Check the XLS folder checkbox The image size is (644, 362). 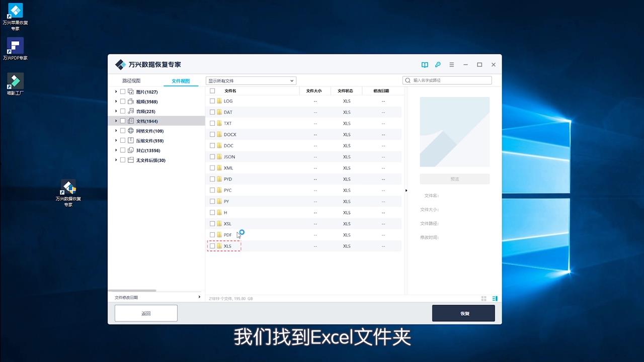pos(212,246)
